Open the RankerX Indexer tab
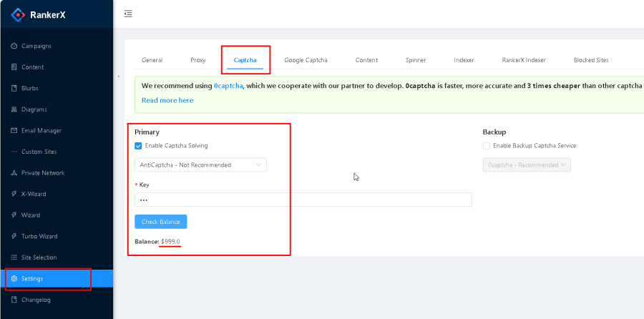Viewport: 644px width, 319px height. 524,60
